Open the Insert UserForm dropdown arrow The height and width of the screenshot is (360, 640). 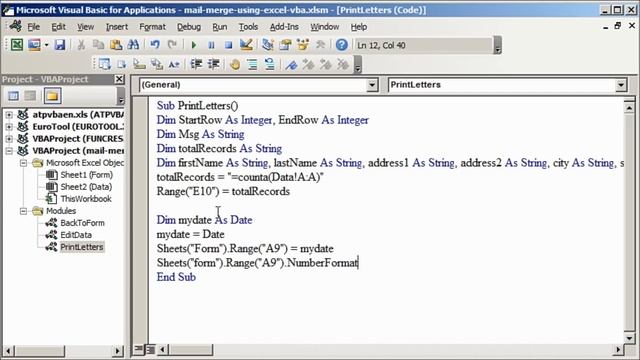(46, 45)
